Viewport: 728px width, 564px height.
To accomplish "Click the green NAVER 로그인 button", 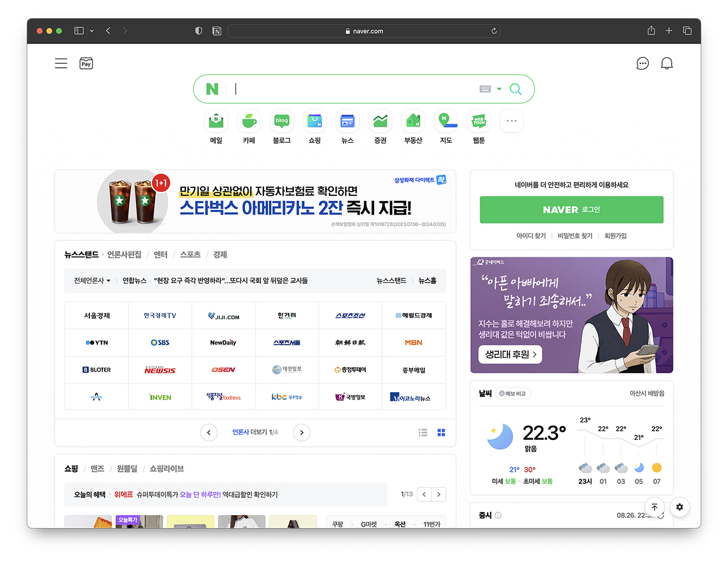I will click(x=572, y=209).
